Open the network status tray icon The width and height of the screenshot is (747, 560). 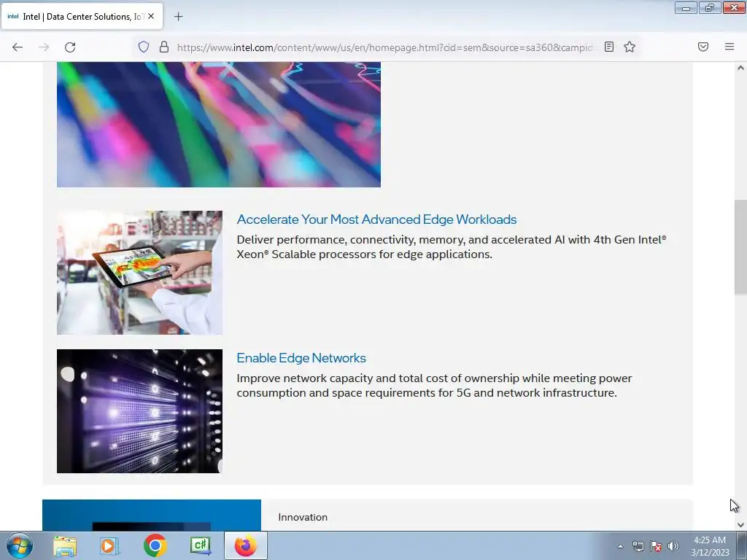(638, 546)
